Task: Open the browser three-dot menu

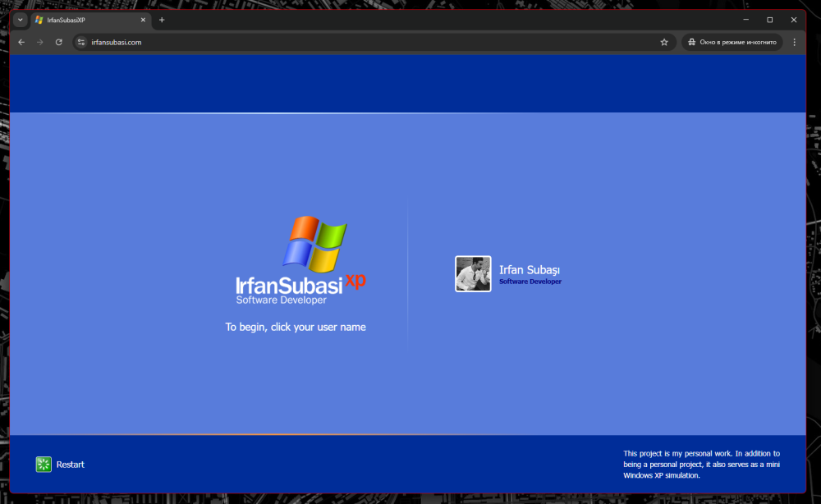Action: point(794,43)
